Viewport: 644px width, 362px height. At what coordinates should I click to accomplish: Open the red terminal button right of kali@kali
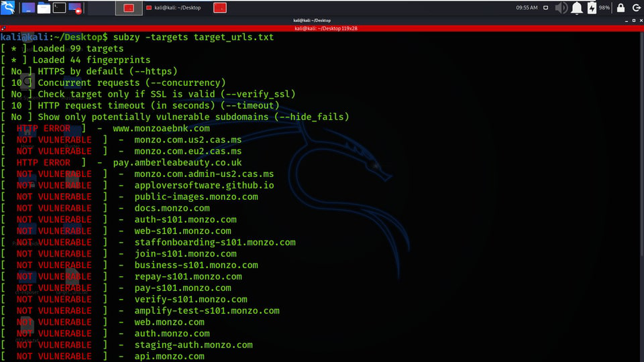pos(220,8)
